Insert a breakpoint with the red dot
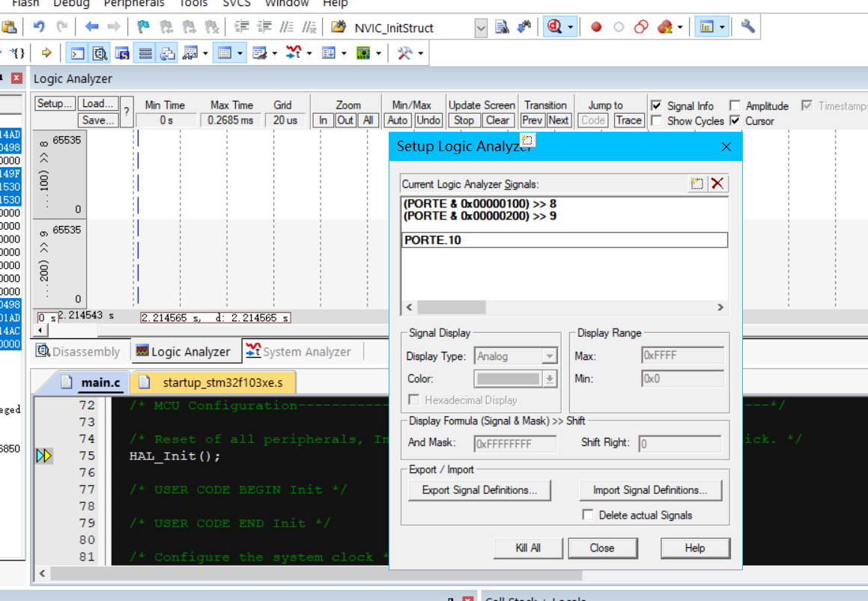 click(x=596, y=26)
